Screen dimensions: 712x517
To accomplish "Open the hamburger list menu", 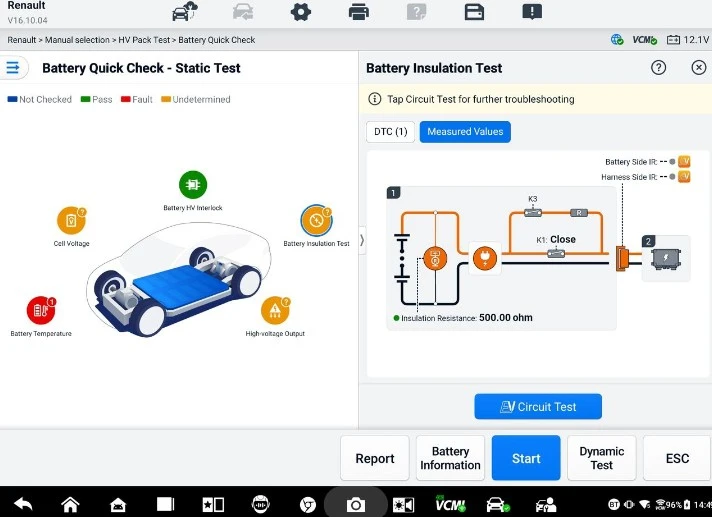I will [13, 68].
